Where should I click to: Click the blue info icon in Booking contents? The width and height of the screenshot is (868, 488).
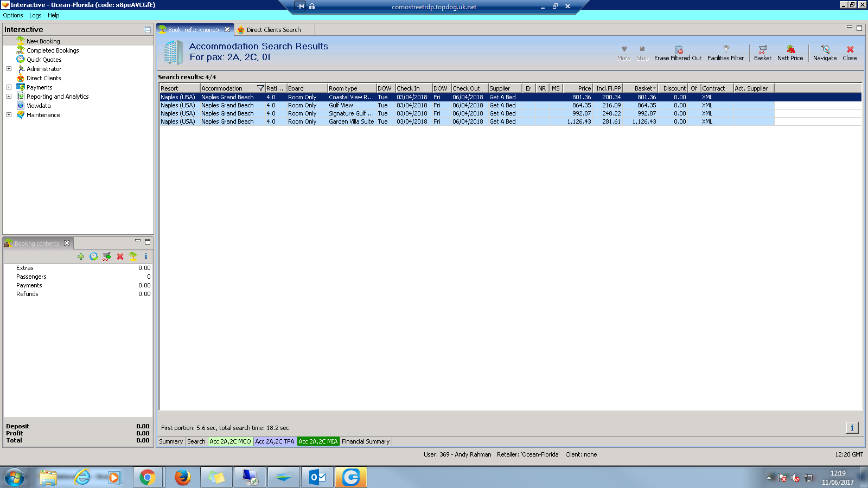145,256
